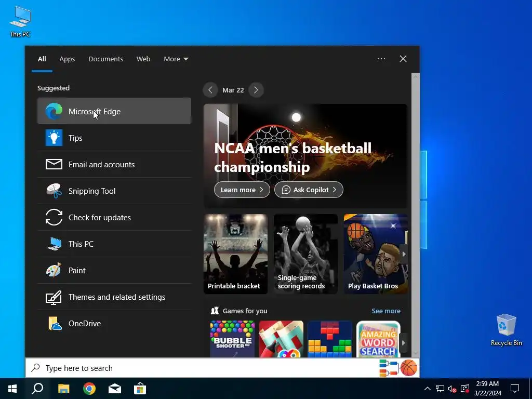The width and height of the screenshot is (532, 399).
Task: Open This PC from the suggested list
Action: (114, 244)
